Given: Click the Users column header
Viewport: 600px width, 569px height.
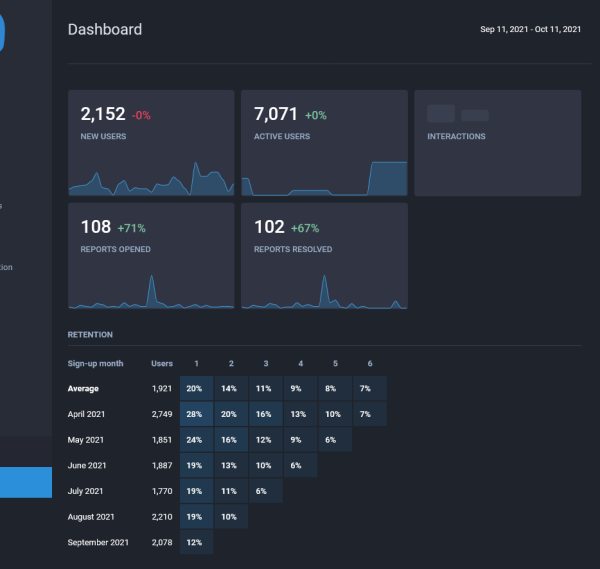Looking at the screenshot, I should [x=162, y=363].
